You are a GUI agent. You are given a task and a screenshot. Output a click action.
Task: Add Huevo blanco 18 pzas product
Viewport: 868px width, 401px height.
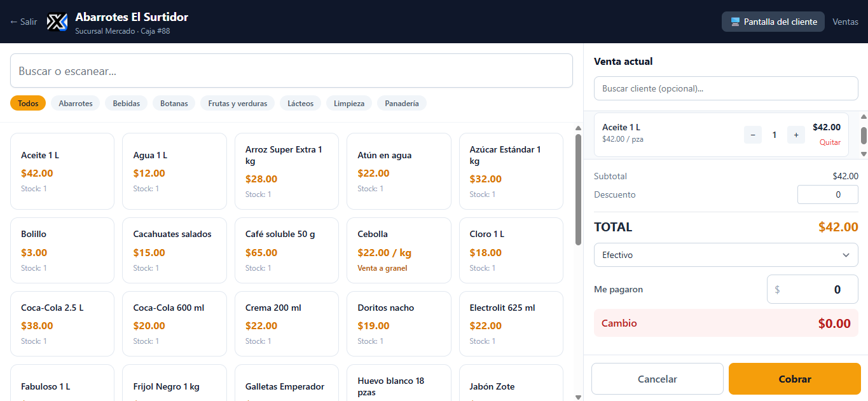[399, 383]
